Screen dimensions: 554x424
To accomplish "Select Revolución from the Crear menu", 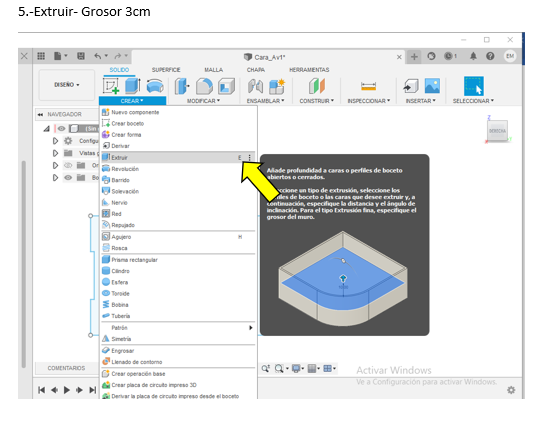I will click(x=178, y=169).
